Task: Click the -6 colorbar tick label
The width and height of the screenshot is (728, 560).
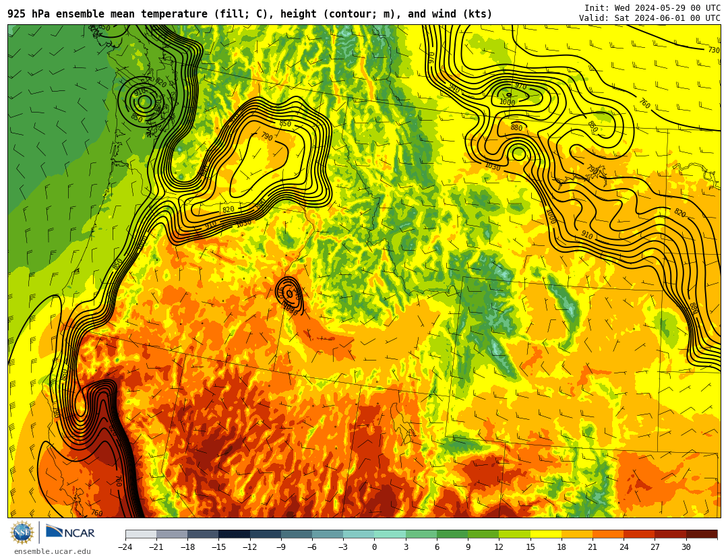Action: pyautogui.click(x=312, y=547)
